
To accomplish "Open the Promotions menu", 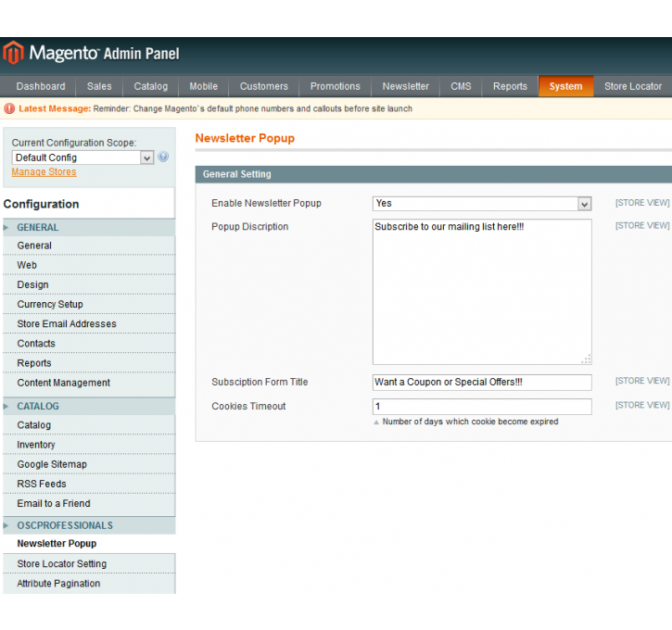I will pyautogui.click(x=336, y=86).
